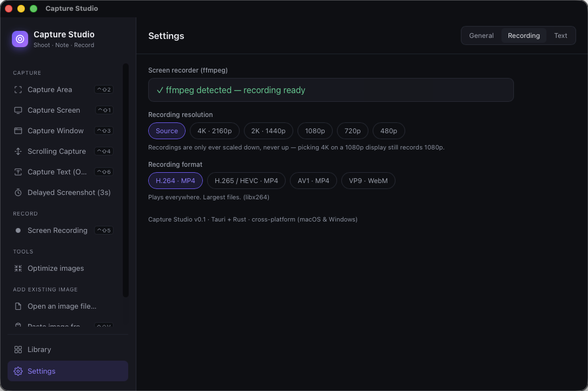The width and height of the screenshot is (588, 391).
Task: Choose 1080p recording resolution
Action: click(315, 131)
